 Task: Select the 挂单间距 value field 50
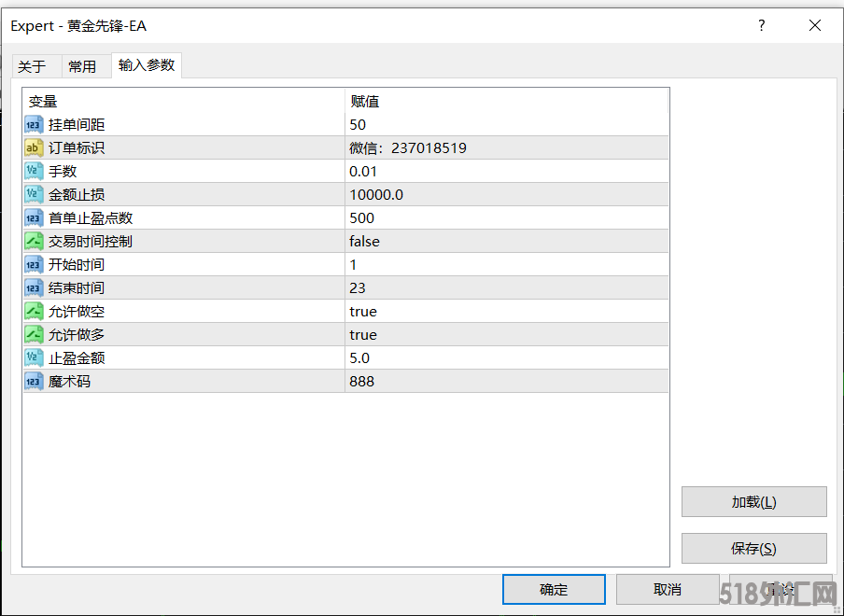(x=358, y=125)
